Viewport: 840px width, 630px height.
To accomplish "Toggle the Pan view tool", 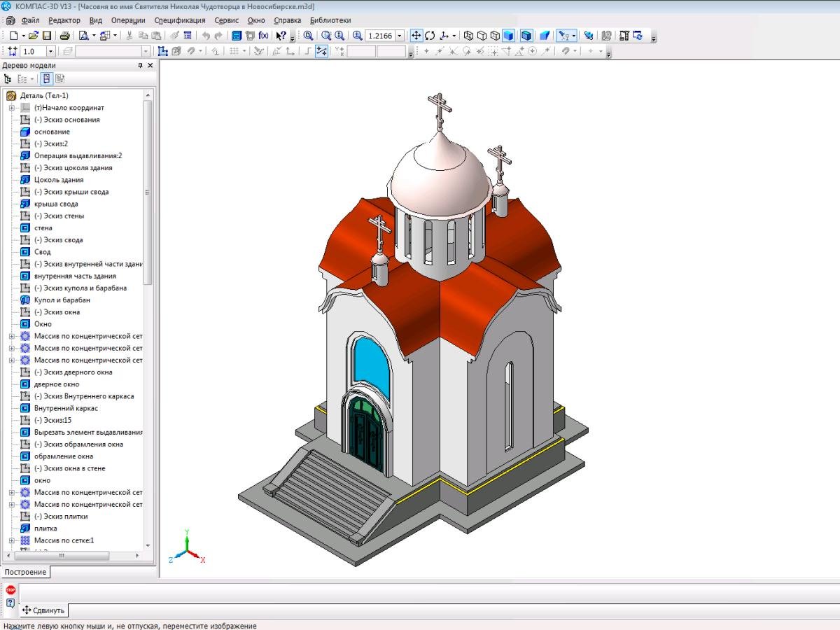I will [416, 36].
